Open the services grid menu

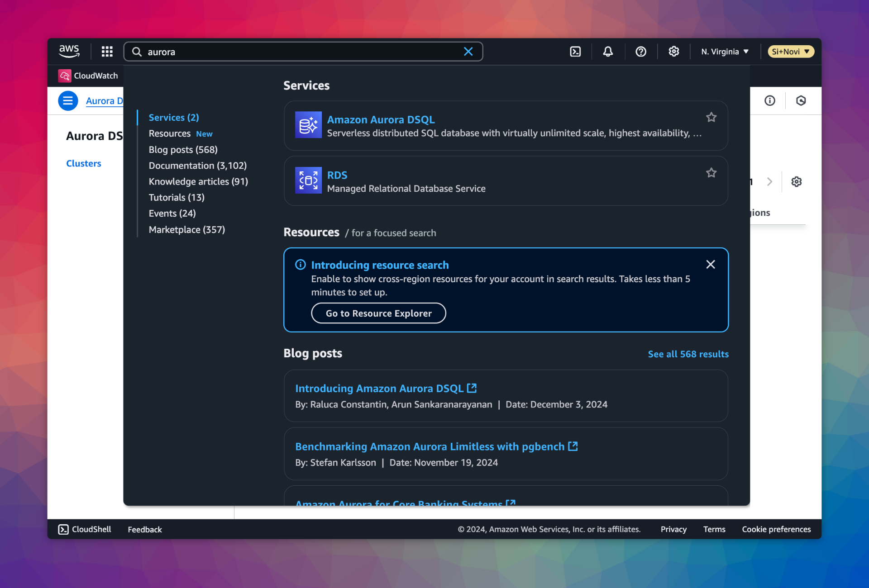point(107,52)
